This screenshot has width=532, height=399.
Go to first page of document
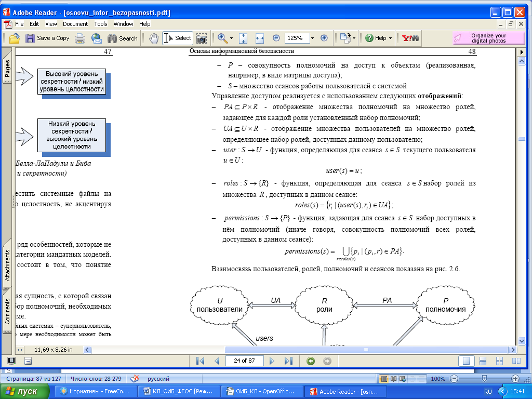[x=200, y=361]
